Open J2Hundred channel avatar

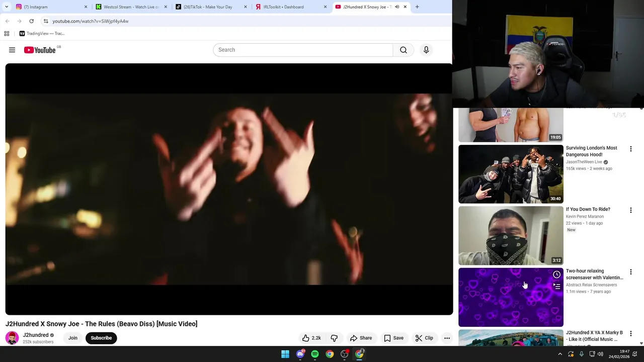(x=12, y=338)
